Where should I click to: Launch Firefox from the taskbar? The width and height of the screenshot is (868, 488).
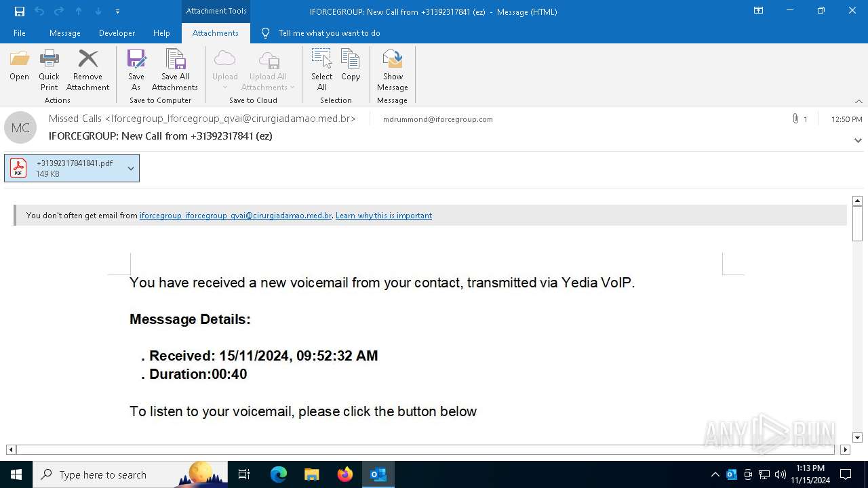pyautogui.click(x=345, y=474)
